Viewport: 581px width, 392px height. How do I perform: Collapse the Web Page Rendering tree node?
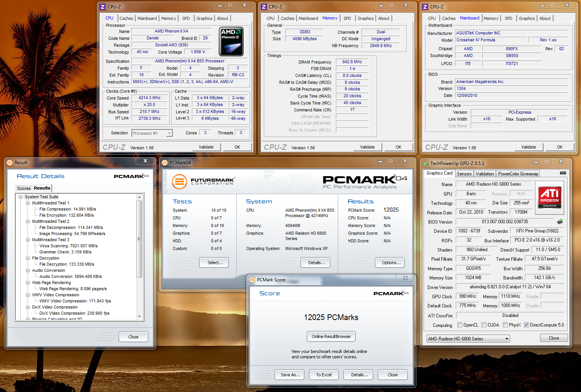point(28,283)
